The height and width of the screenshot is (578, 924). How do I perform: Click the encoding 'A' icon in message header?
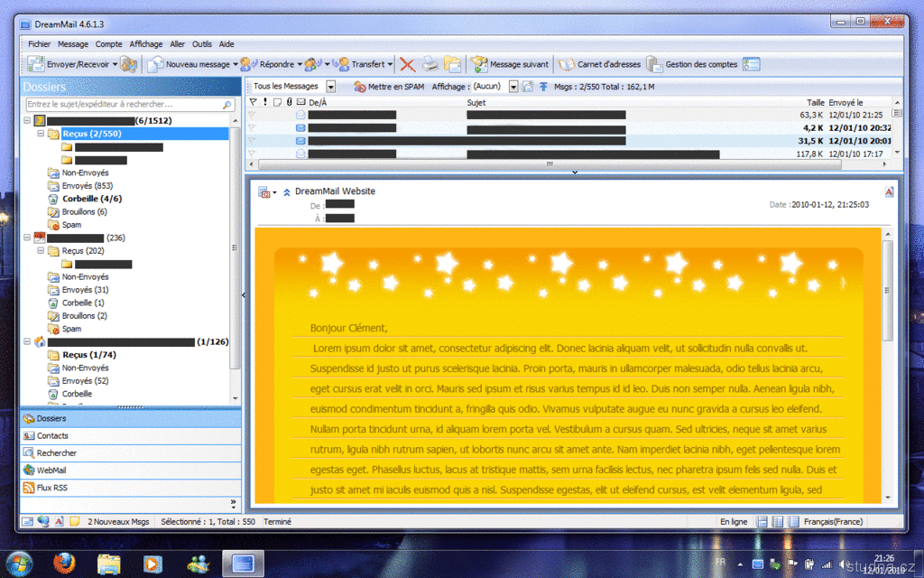(889, 191)
